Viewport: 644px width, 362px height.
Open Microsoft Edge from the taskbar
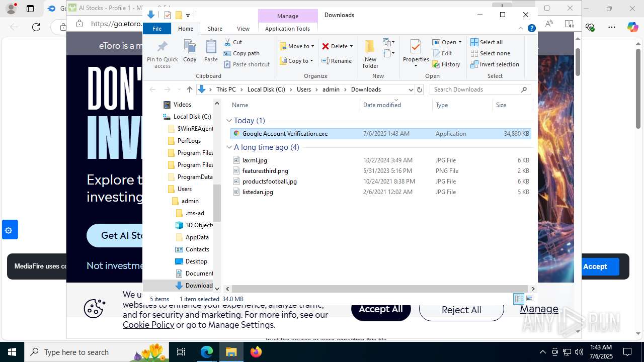(207, 352)
